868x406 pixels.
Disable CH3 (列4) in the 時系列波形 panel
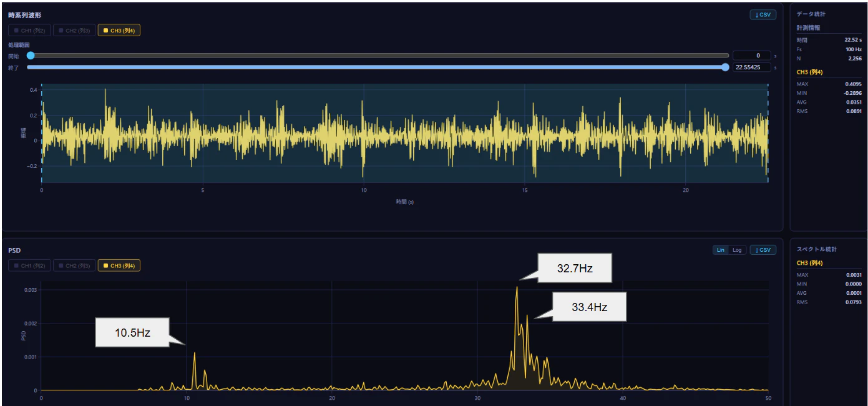click(x=119, y=30)
